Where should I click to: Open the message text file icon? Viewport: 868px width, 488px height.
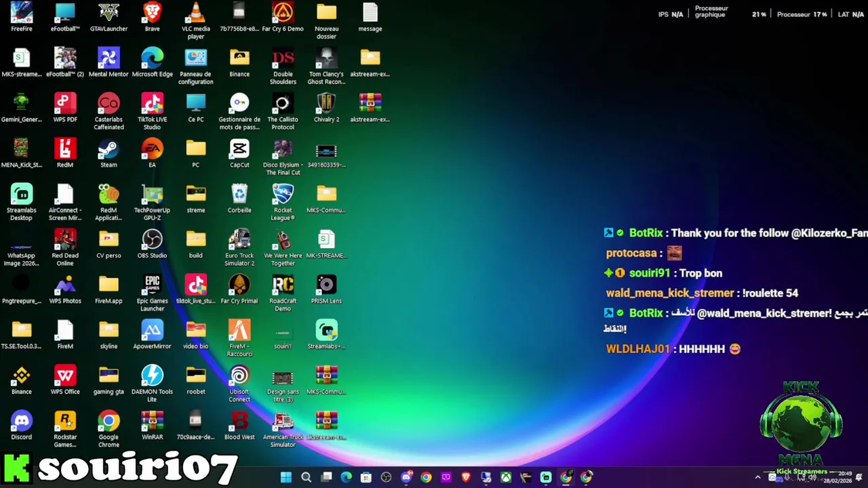pos(370,18)
